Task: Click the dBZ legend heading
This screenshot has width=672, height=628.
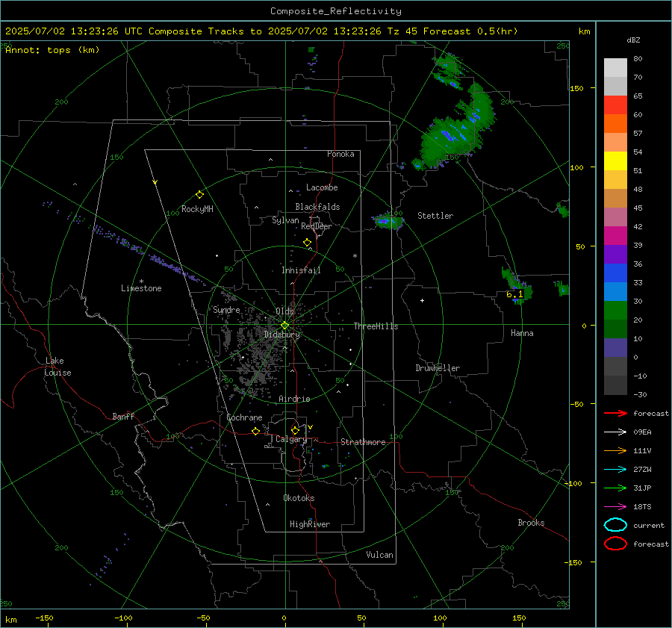Action: click(633, 40)
